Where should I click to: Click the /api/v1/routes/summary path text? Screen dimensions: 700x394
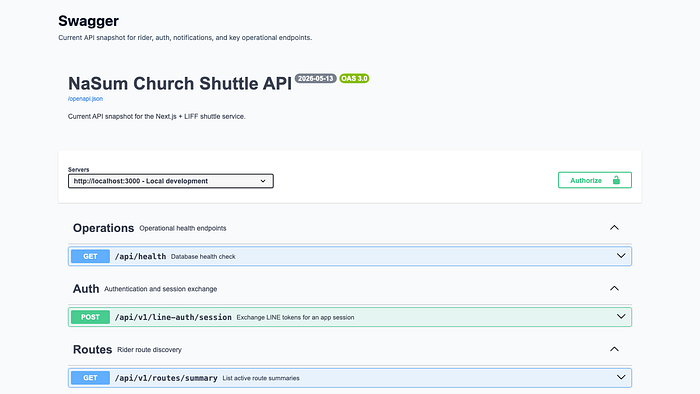coord(166,378)
